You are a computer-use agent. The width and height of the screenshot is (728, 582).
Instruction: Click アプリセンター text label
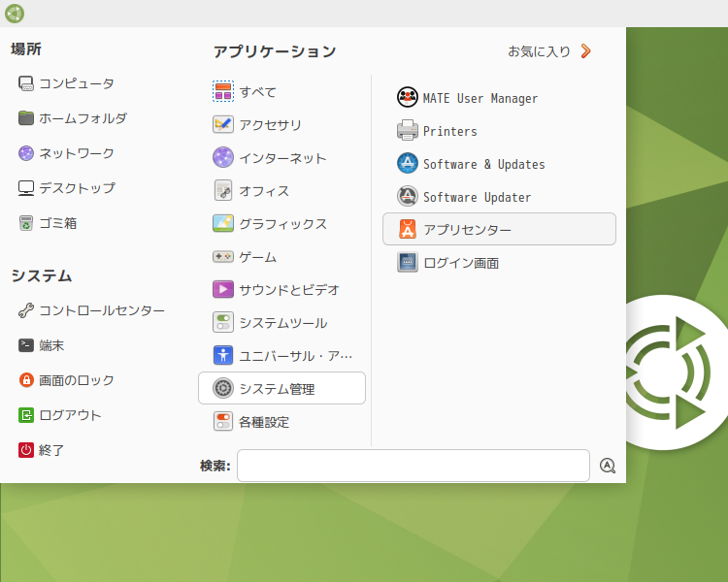pos(468,230)
